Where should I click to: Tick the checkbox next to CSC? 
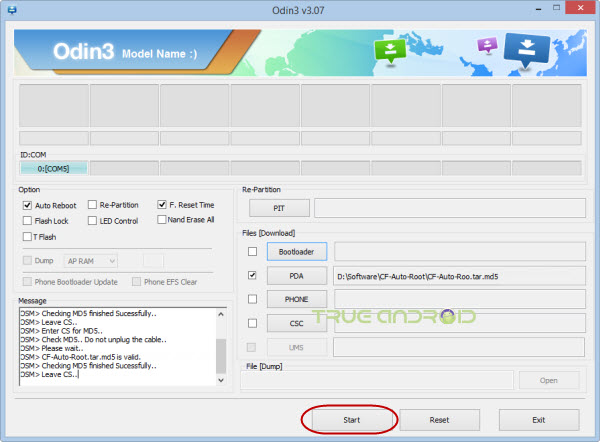(x=253, y=323)
